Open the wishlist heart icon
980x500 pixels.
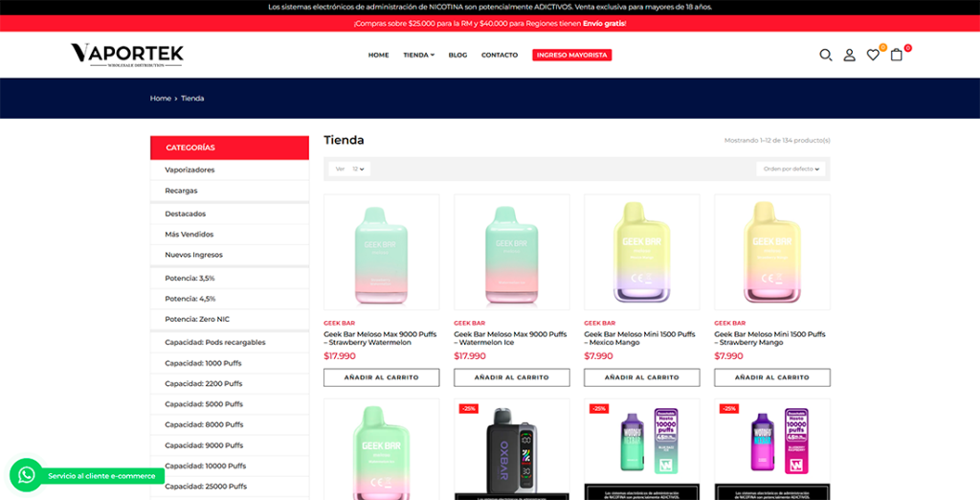(x=873, y=55)
